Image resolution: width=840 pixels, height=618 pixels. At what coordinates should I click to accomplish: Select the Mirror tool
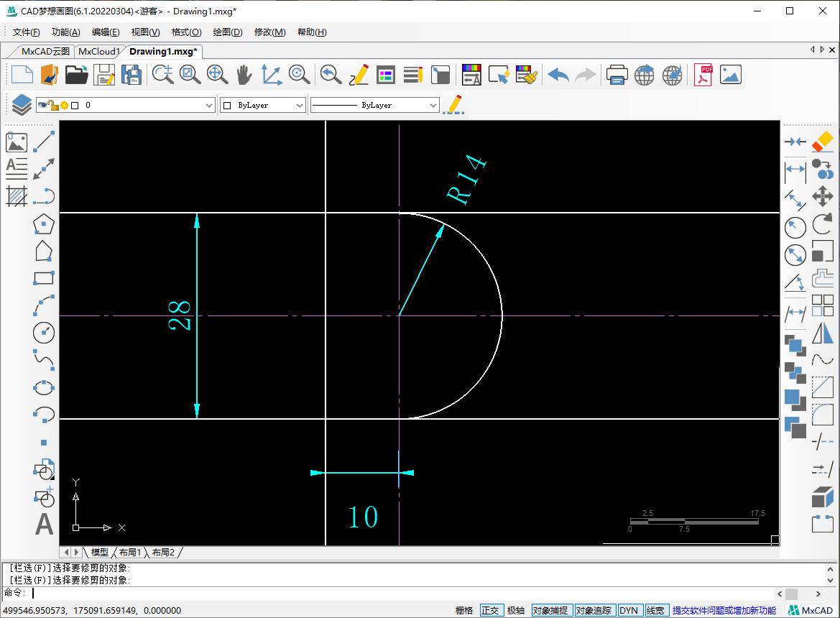pyautogui.click(x=822, y=334)
